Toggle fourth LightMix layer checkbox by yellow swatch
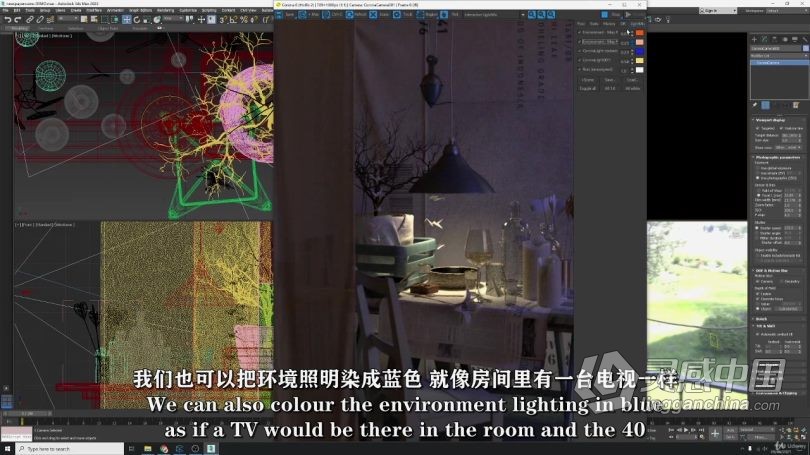Screen dimensions: 810x455 tap(579, 60)
